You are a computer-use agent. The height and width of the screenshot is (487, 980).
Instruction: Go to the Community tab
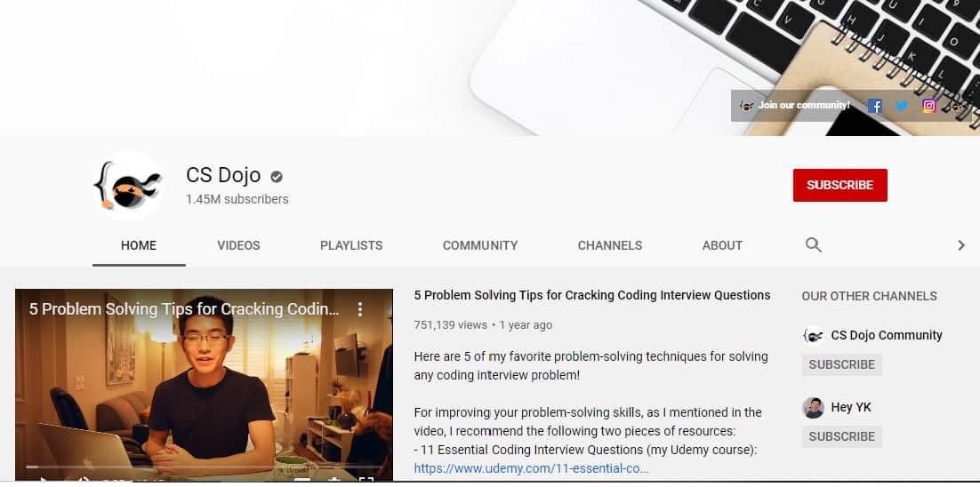click(480, 245)
